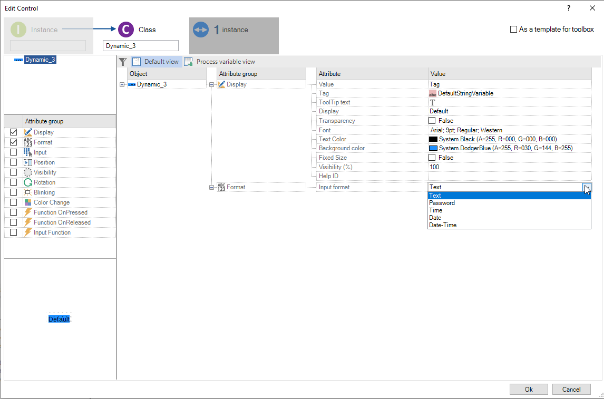Click the Input Function lightning icon
The width and height of the screenshot is (605, 400).
(28, 233)
